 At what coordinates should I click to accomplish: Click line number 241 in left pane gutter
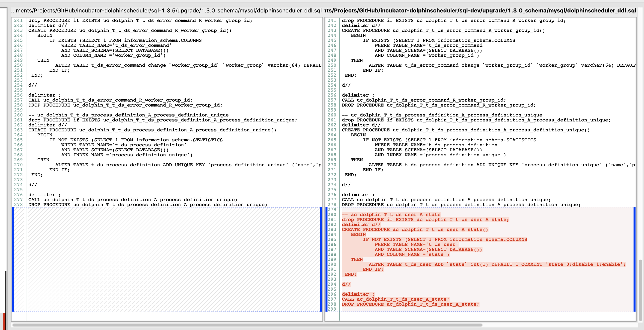coord(18,20)
